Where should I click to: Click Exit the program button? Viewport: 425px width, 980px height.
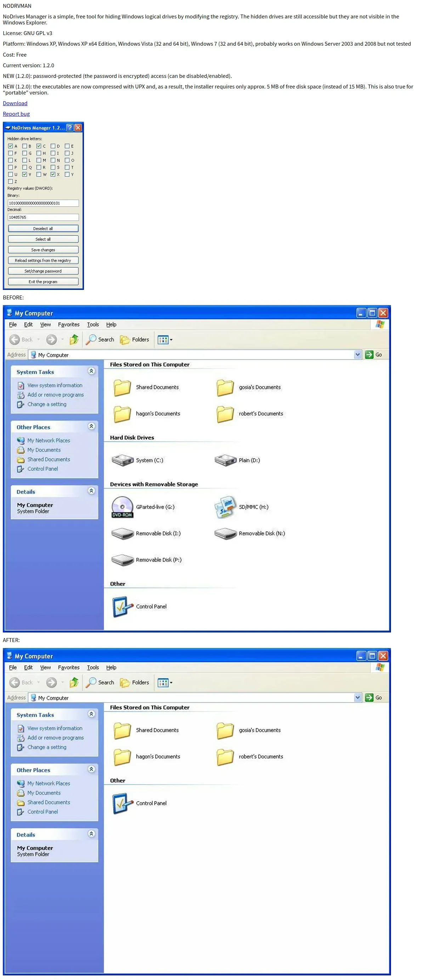pos(43,282)
